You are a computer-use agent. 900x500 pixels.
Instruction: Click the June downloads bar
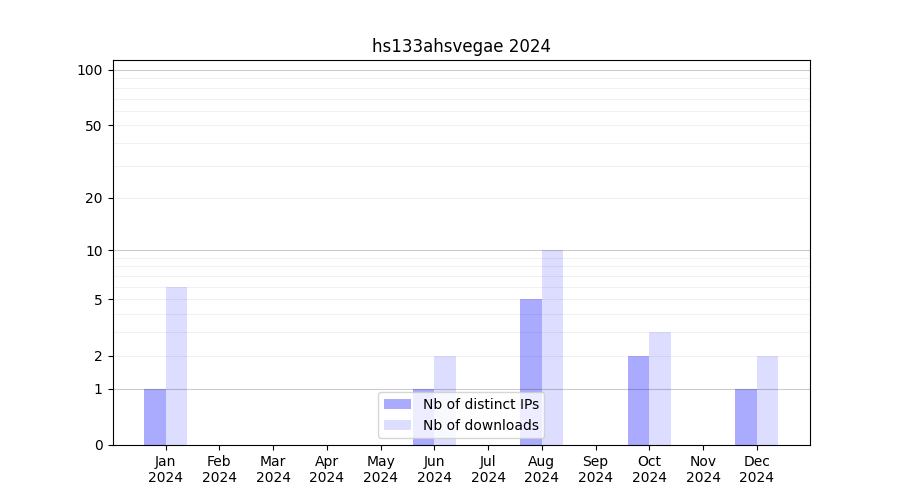point(445,374)
